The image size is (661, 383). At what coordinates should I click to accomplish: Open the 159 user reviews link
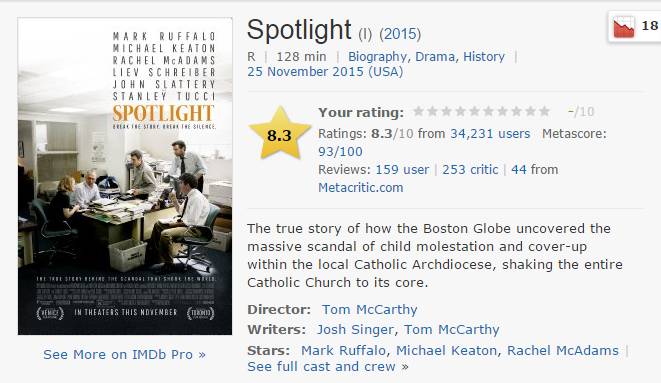coord(402,169)
